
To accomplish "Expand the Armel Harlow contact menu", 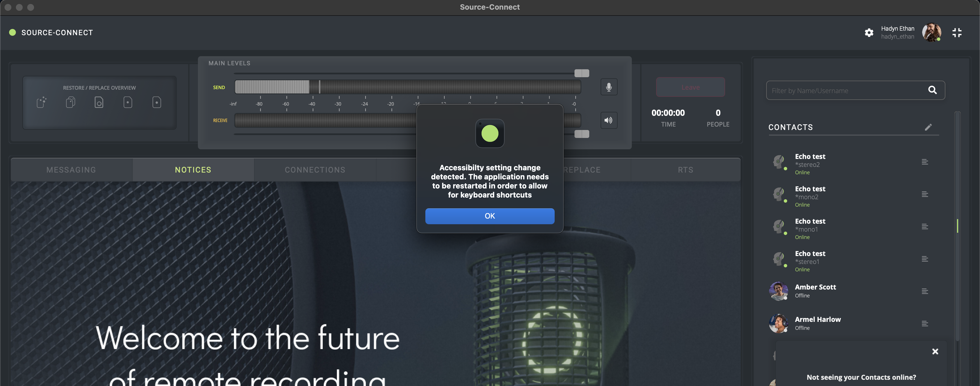I will pyautogui.click(x=925, y=324).
